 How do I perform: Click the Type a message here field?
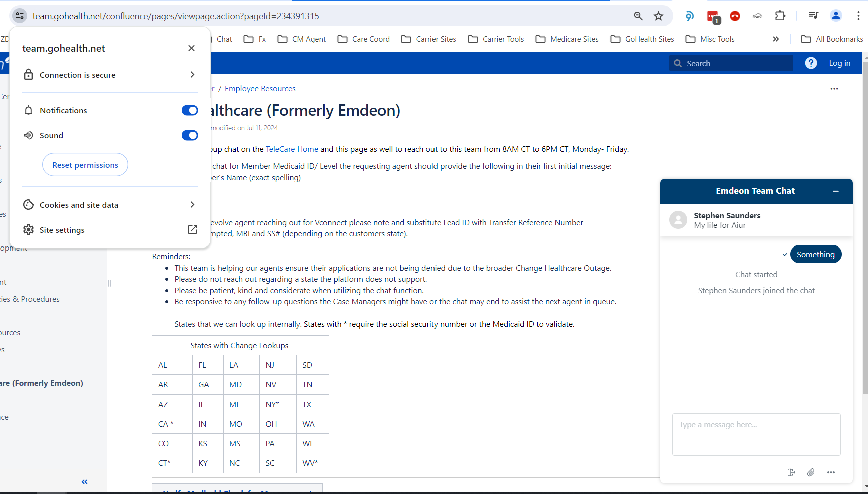click(756, 434)
